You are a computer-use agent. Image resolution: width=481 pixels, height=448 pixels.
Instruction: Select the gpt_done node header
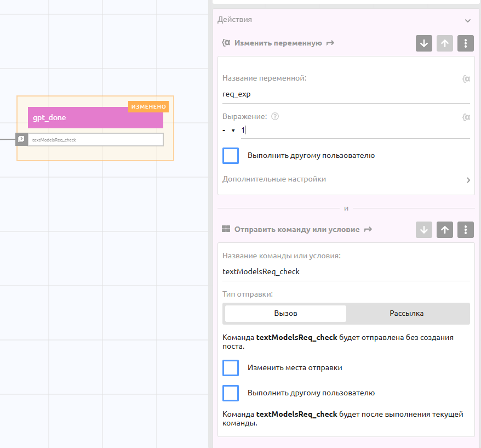pyautogui.click(x=95, y=117)
